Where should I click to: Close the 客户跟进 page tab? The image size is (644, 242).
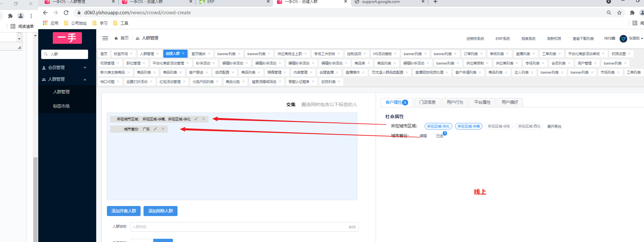pyautogui.click(x=207, y=72)
